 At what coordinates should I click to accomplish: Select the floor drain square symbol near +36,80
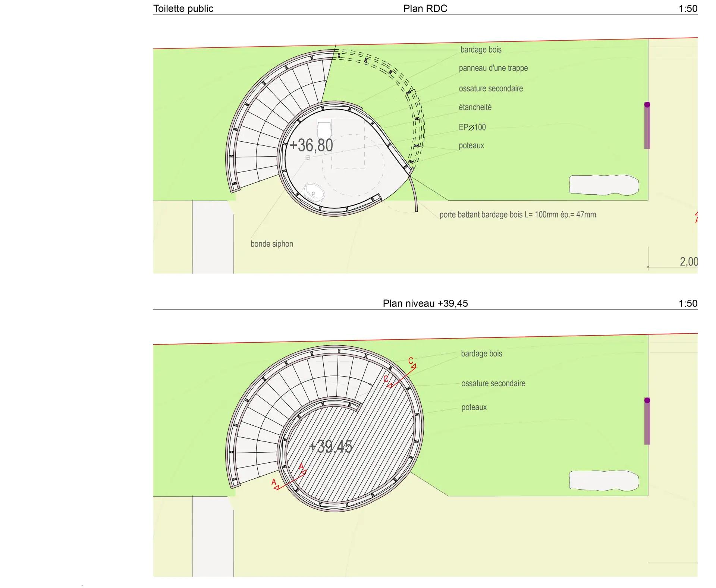click(308, 157)
